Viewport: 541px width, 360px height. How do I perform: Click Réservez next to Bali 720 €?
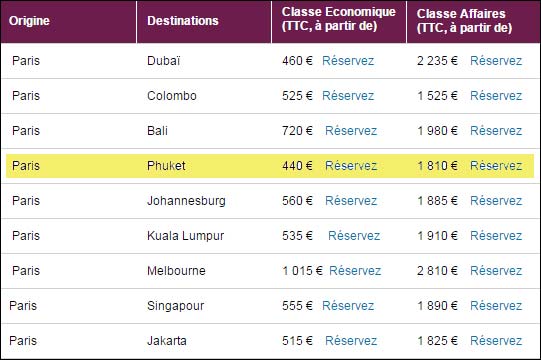tap(351, 131)
